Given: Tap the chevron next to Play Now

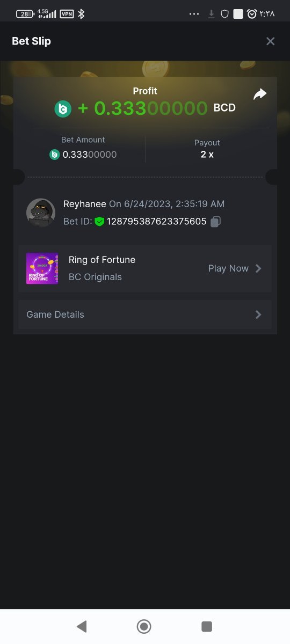Looking at the screenshot, I should coord(258,268).
